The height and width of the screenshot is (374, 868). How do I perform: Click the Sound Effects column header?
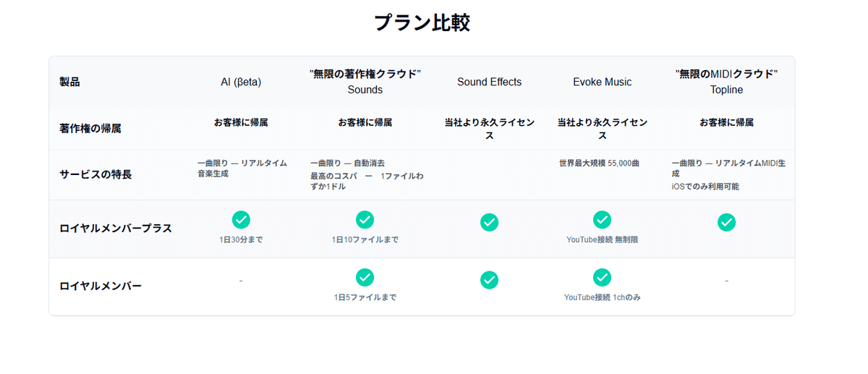point(490,82)
